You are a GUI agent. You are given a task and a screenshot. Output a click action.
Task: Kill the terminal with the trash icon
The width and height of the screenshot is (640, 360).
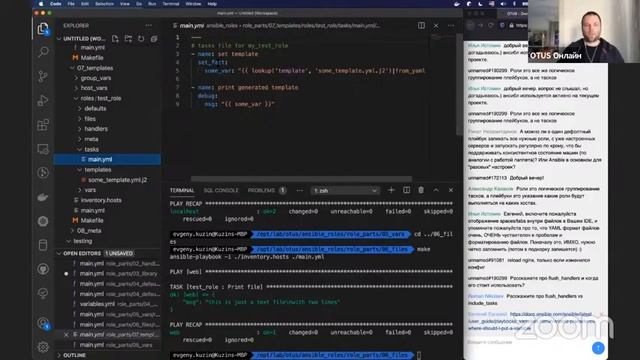coord(421,190)
